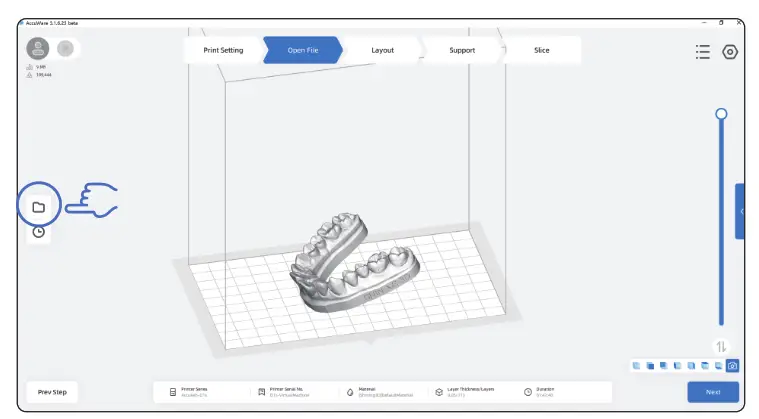The height and width of the screenshot is (419, 759).
Task: Select the Open File step
Action: [303, 50]
